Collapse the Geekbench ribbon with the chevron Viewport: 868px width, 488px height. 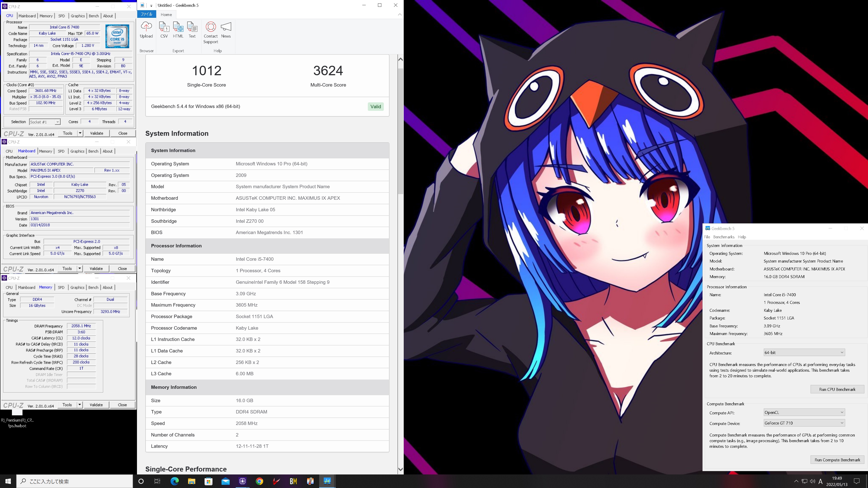[x=400, y=14]
